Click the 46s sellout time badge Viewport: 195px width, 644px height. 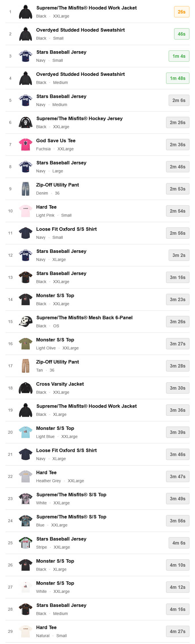(181, 34)
